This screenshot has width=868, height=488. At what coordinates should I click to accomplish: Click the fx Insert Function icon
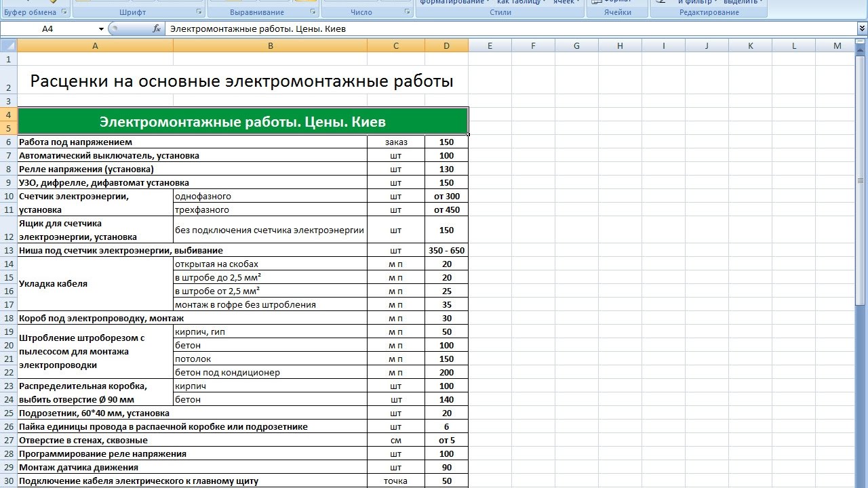[x=157, y=28]
